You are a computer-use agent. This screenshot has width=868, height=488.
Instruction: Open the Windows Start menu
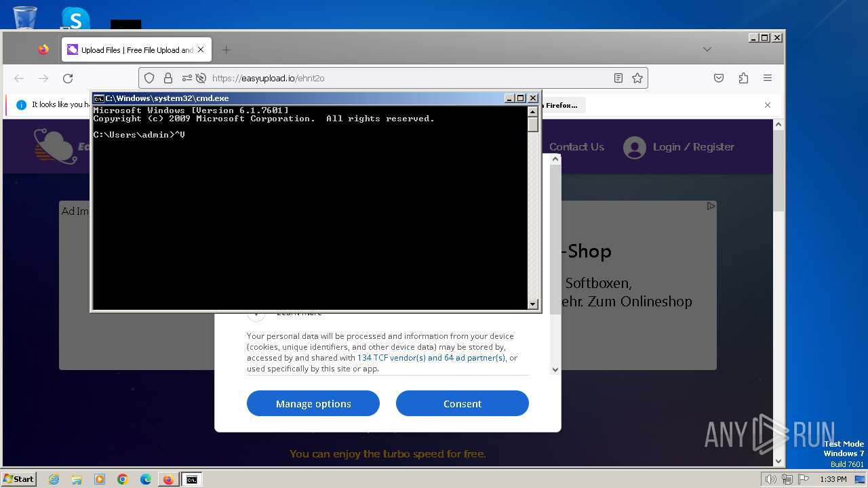[19, 479]
